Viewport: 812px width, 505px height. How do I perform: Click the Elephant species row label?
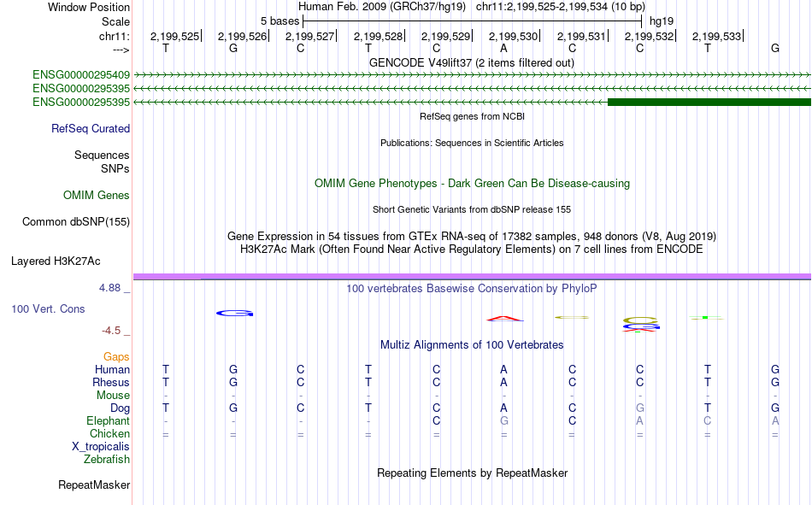click(109, 421)
